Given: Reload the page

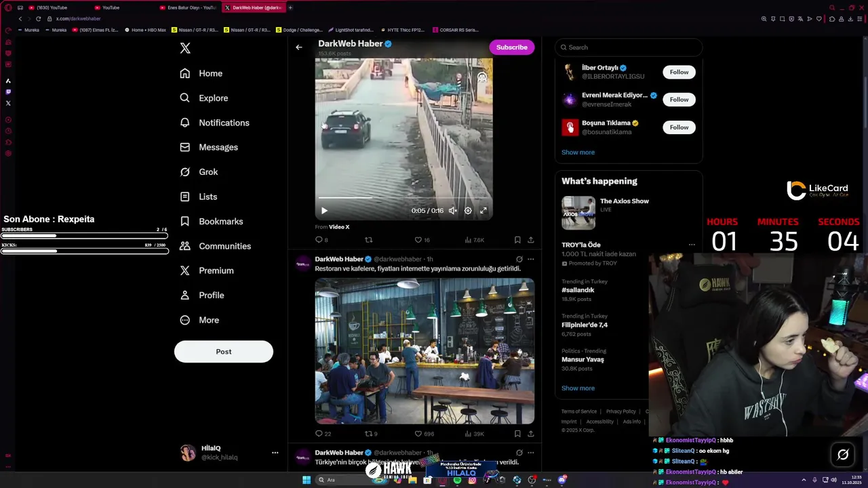Looking at the screenshot, I should pyautogui.click(x=38, y=19).
